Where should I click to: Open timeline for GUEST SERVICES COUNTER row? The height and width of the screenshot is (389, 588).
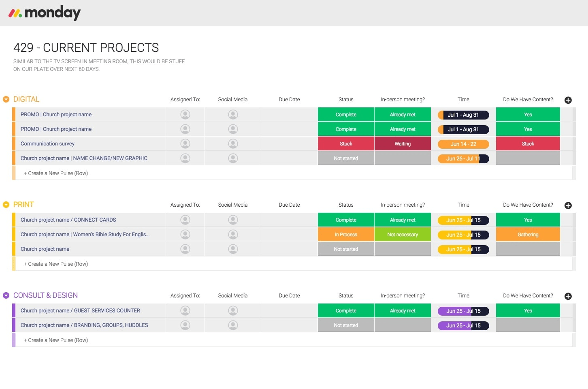pos(463,311)
